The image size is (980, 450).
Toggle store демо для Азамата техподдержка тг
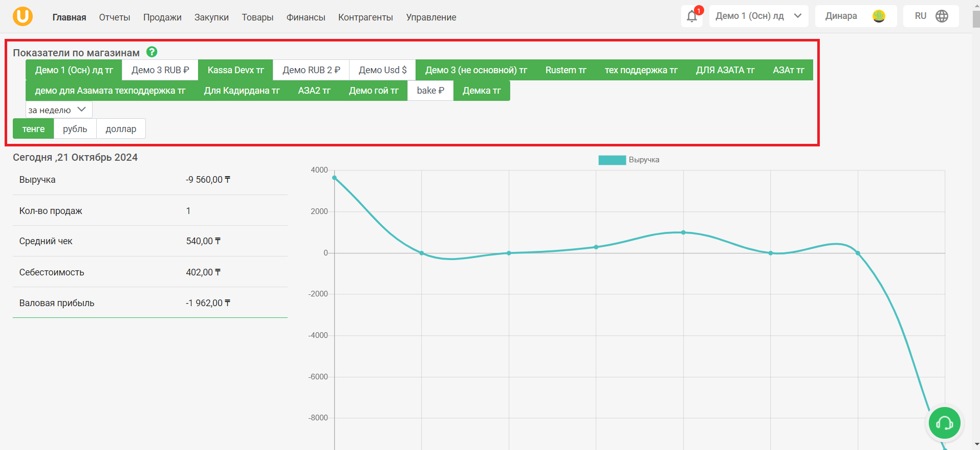110,91
